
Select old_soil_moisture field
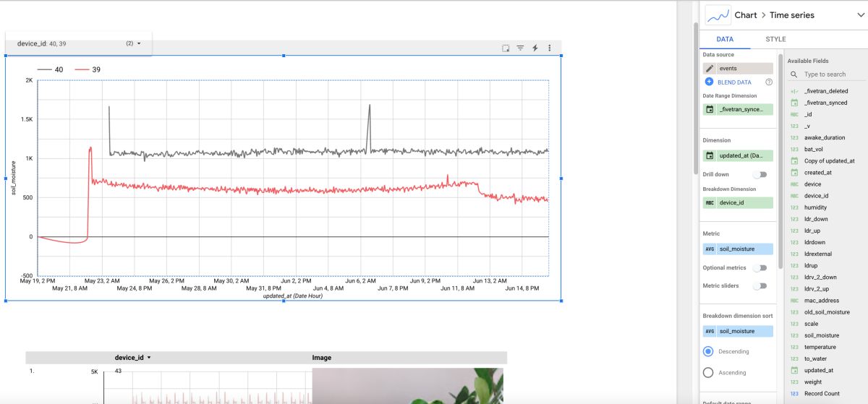point(825,312)
